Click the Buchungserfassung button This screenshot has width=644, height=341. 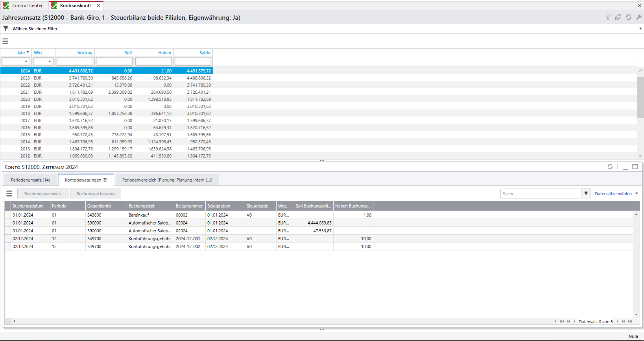(x=96, y=194)
